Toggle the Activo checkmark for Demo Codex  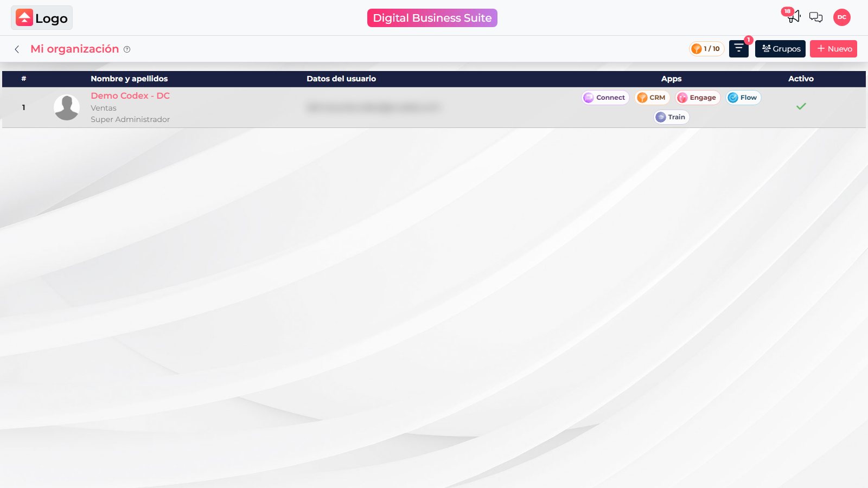coord(801,106)
